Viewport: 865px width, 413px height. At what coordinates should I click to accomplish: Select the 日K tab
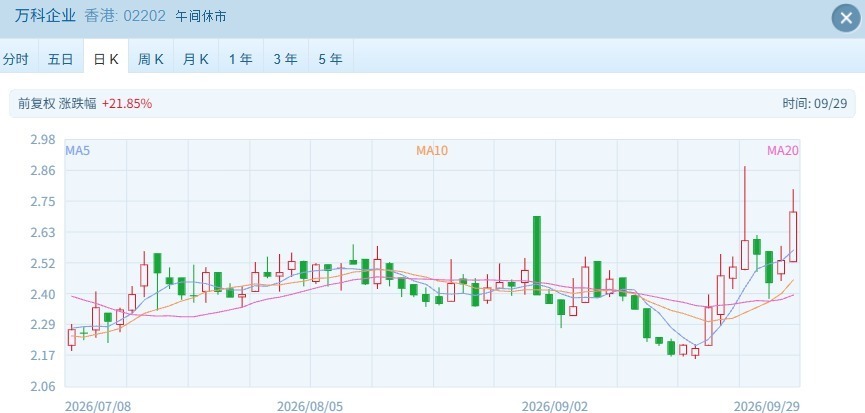click(106, 58)
